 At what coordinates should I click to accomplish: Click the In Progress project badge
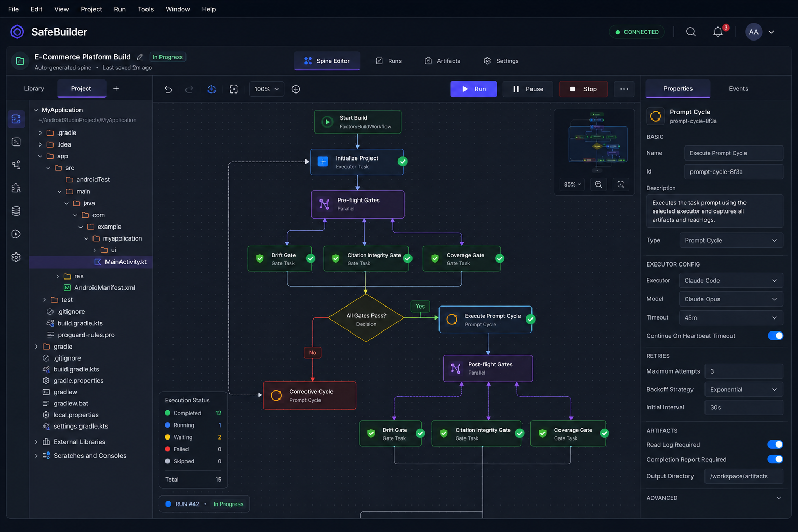(167, 57)
